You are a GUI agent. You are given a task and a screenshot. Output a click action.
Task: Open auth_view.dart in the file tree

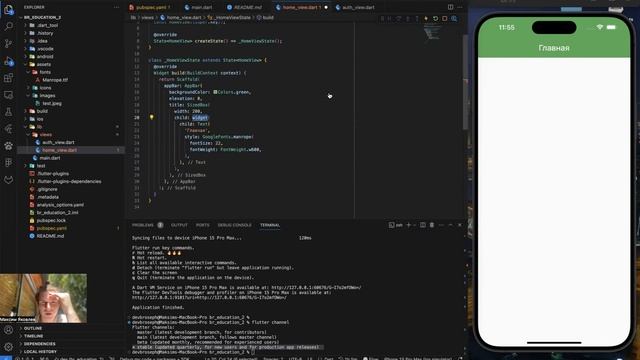(58, 142)
